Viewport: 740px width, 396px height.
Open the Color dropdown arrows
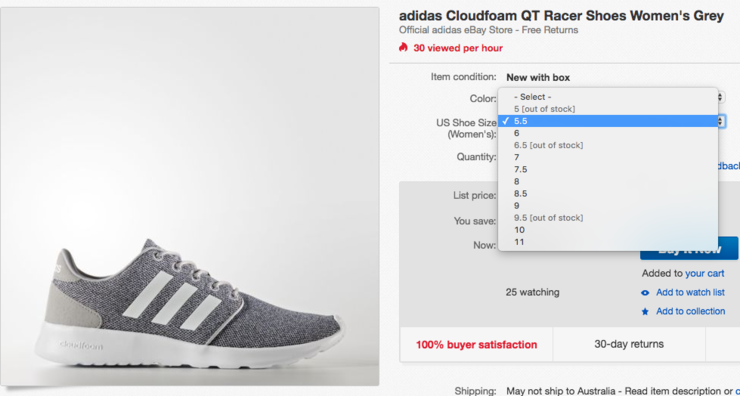click(x=720, y=97)
